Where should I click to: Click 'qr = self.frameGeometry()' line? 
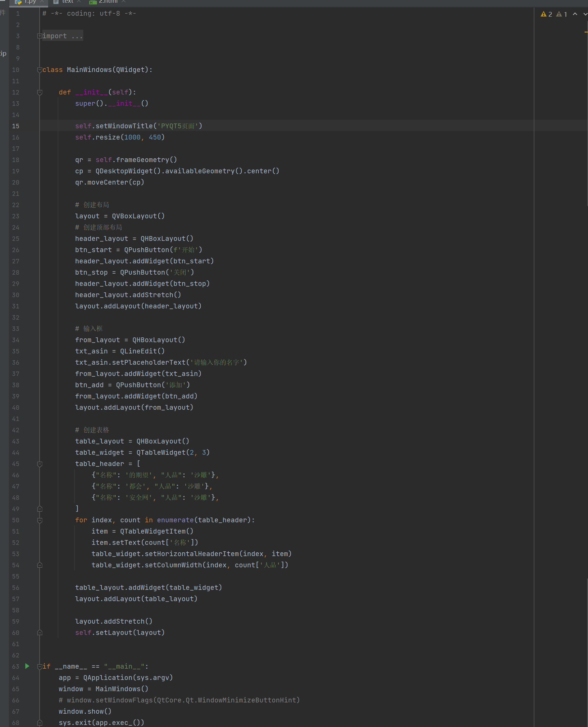[x=126, y=160]
